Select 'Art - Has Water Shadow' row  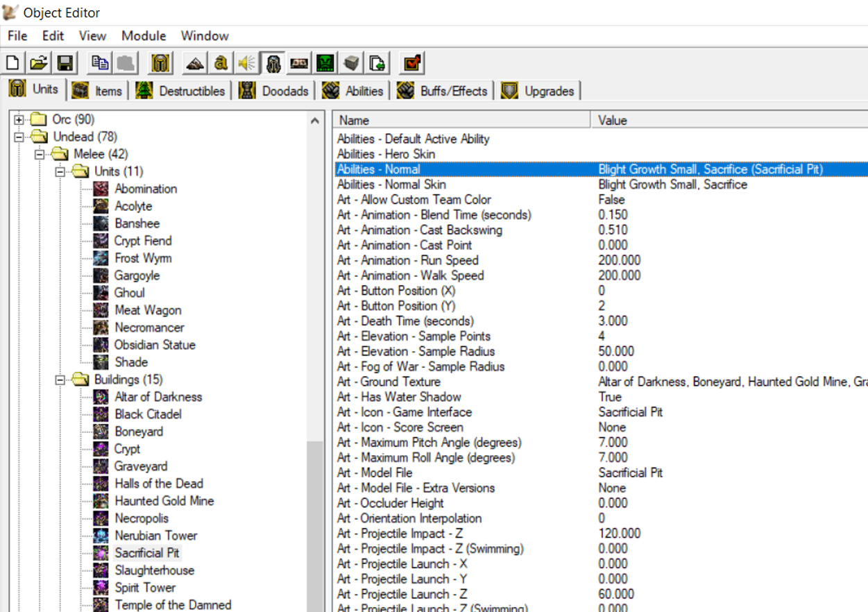pyautogui.click(x=600, y=397)
